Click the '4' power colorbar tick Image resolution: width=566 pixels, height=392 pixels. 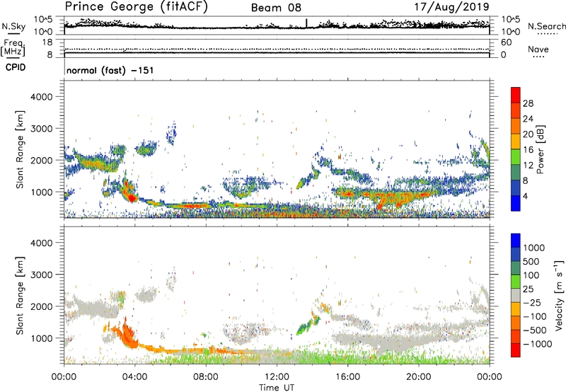pos(526,196)
